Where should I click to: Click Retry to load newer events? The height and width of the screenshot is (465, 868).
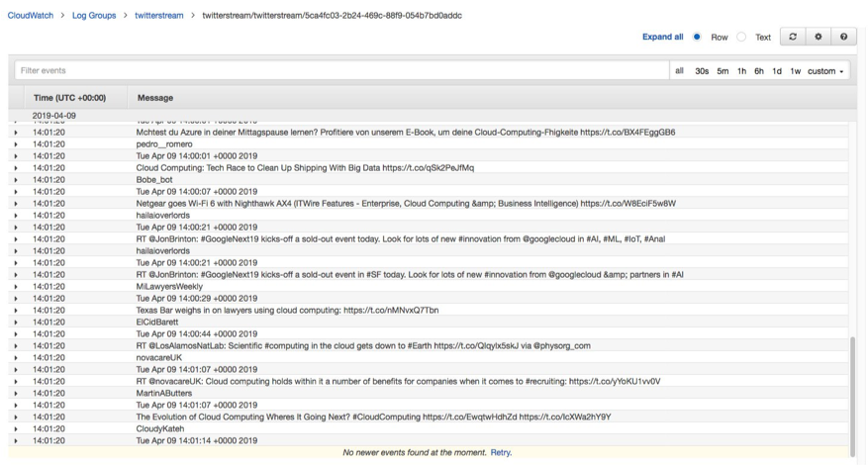click(501, 452)
